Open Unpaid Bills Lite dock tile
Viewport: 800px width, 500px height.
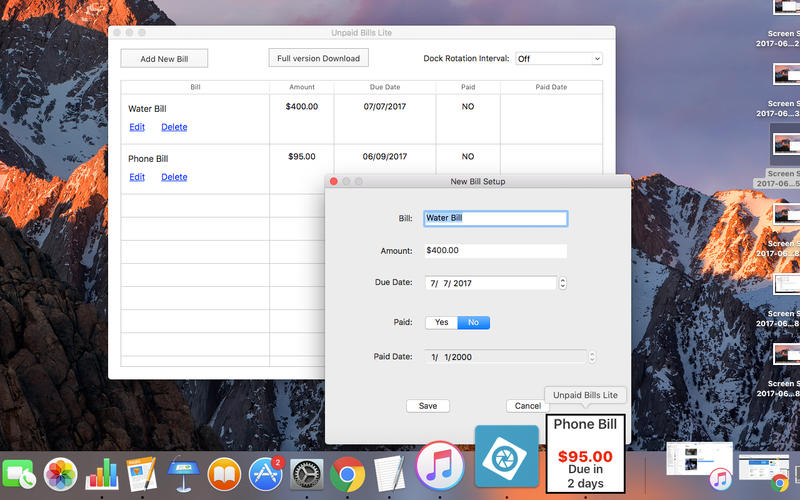coord(588,451)
